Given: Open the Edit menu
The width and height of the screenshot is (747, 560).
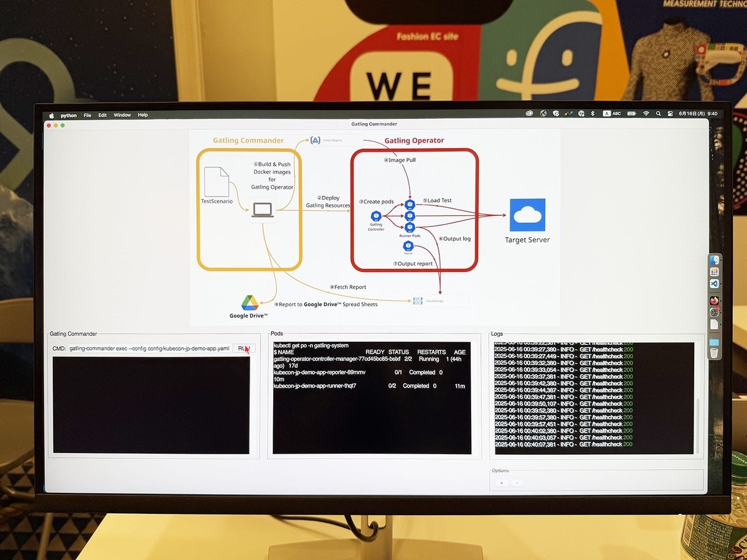Looking at the screenshot, I should (102, 115).
